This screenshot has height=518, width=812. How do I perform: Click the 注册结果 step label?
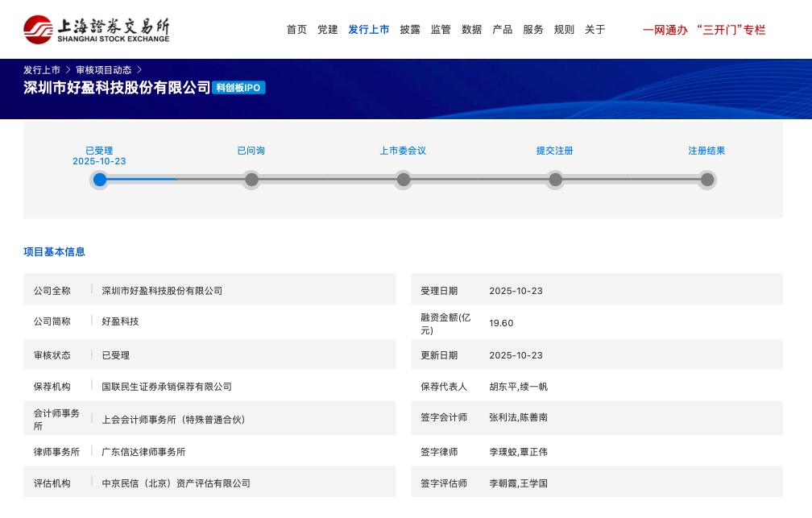[706, 151]
